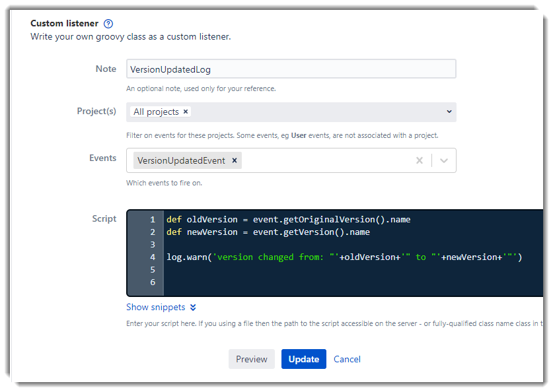Screen dimensions: 553x392
Task: Click 'Filter on events for these projects' hint
Action: pyautogui.click(x=282, y=135)
